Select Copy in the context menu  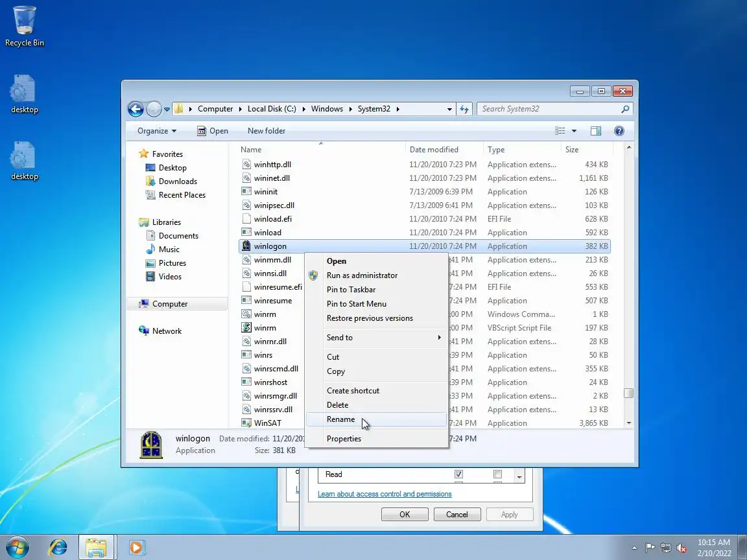(x=376, y=371)
